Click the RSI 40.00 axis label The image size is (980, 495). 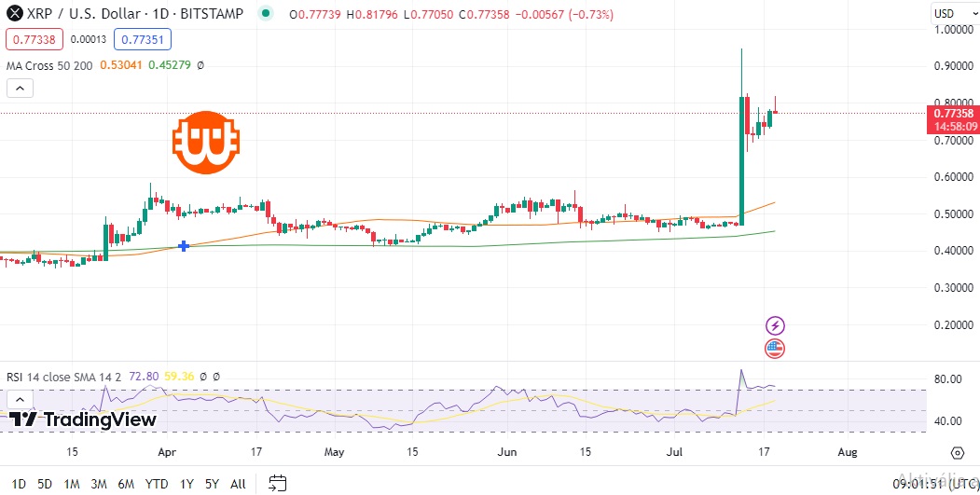[x=950, y=420]
